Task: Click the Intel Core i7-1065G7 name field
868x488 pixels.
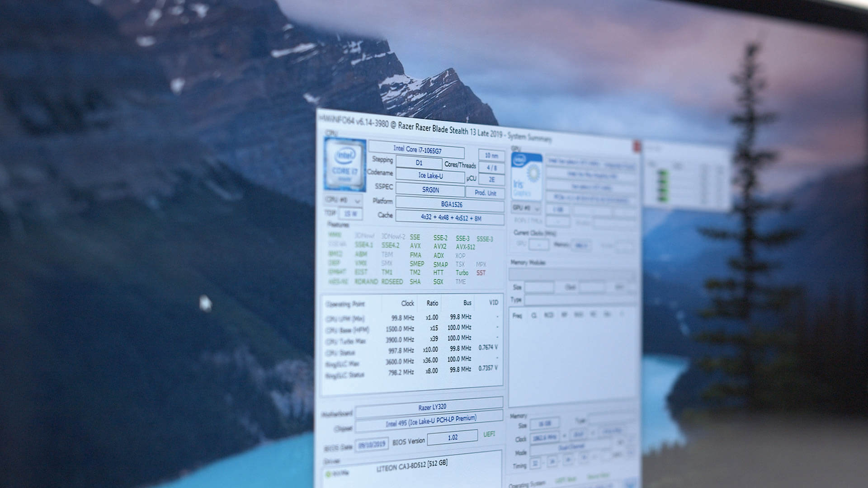Action: click(x=416, y=150)
